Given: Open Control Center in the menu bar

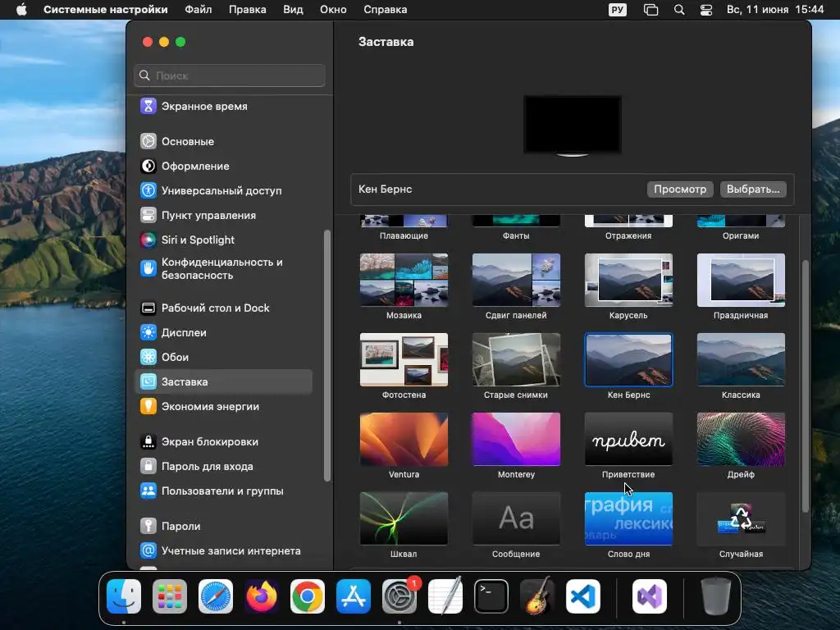Looking at the screenshot, I should tap(706, 10).
